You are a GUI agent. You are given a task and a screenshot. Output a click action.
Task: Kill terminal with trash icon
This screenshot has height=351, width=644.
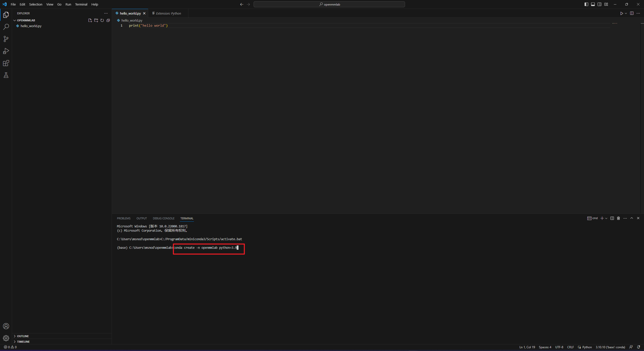(619, 218)
